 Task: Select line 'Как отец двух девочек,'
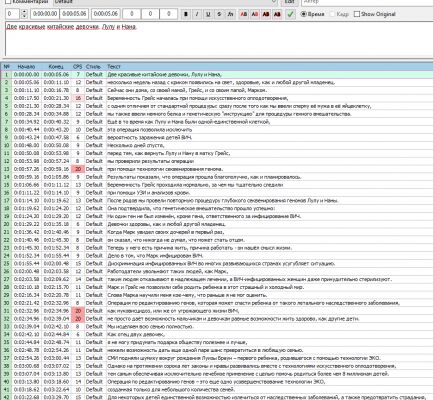136,334
